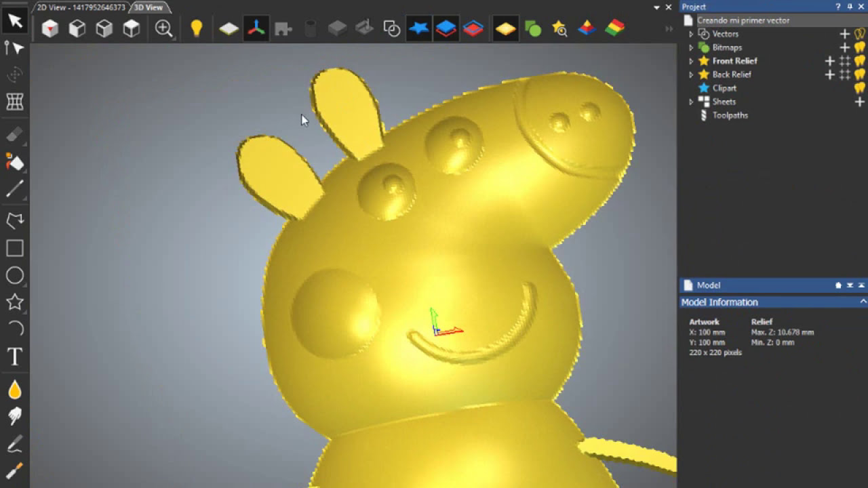Toggle visibility bulb for Back Relief
Screen dimensions: 868x488
click(x=860, y=75)
